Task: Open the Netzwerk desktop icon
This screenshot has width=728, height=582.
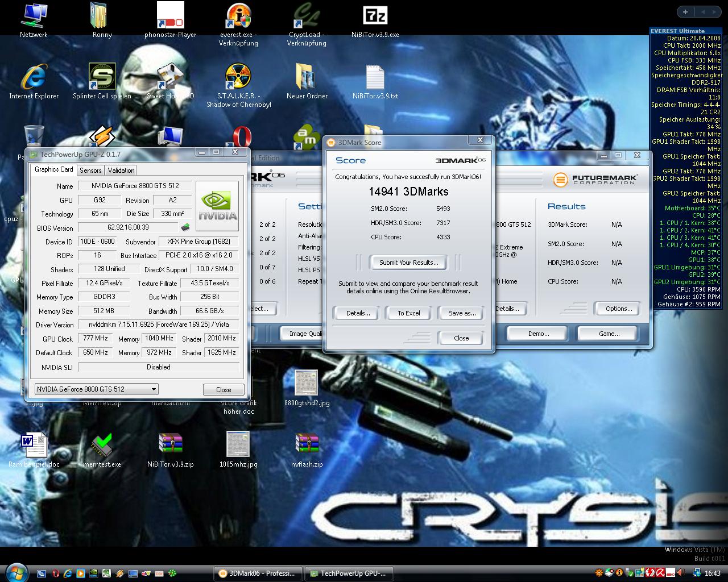Action: click(34, 20)
